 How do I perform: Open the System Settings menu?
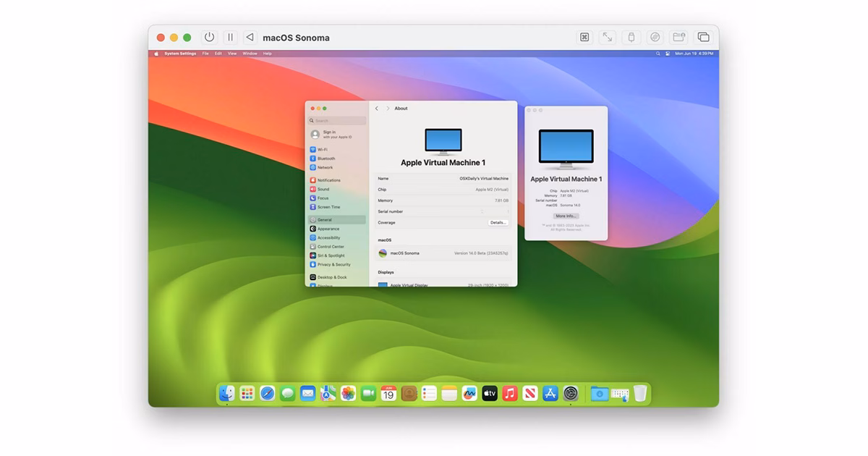click(x=180, y=54)
